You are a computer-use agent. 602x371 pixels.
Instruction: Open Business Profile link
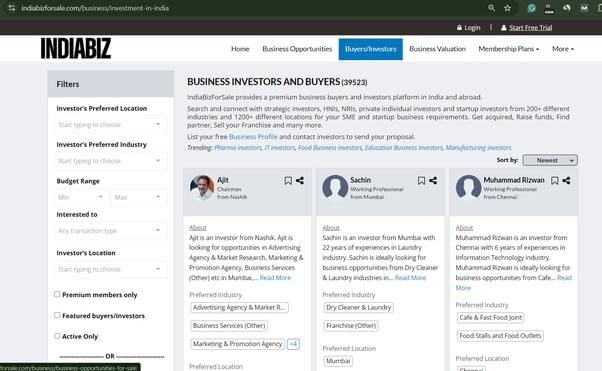point(253,137)
